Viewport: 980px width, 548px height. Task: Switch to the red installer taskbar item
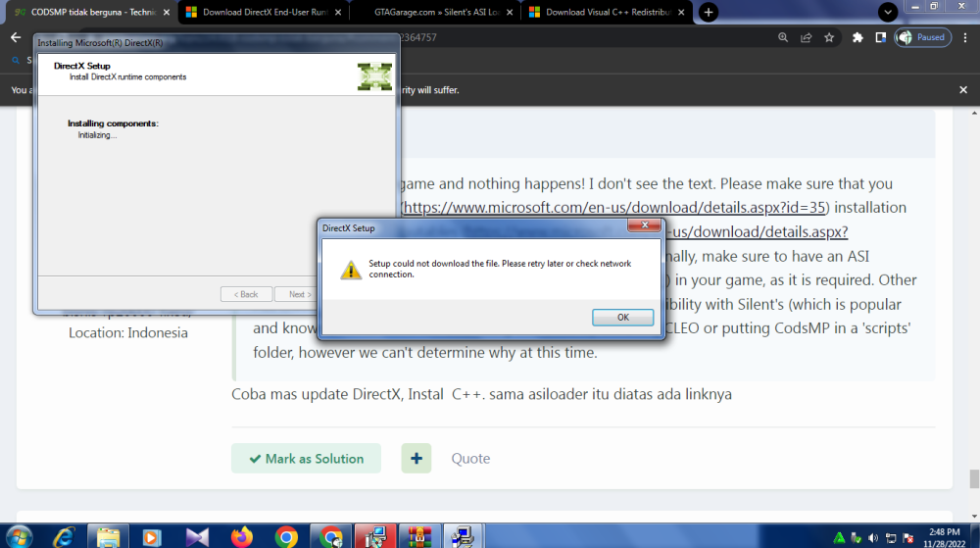tap(375, 537)
